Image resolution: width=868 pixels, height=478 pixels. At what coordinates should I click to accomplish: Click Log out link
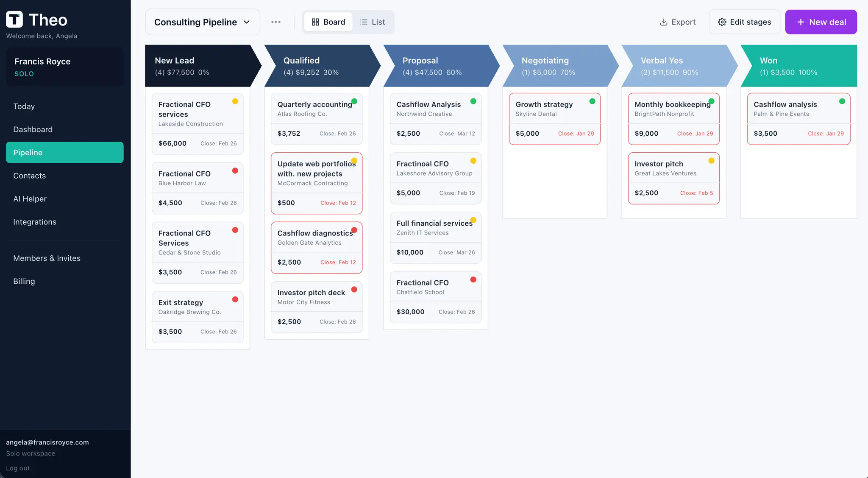[x=18, y=468]
